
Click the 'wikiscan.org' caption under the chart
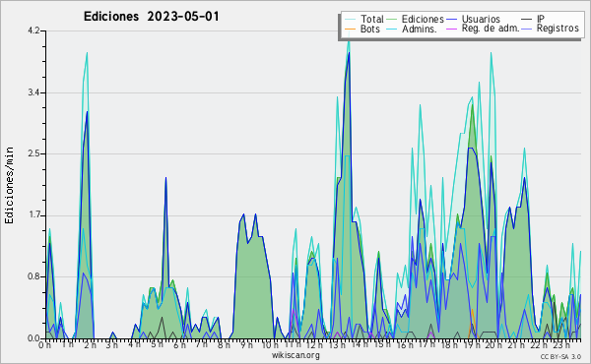(295, 355)
